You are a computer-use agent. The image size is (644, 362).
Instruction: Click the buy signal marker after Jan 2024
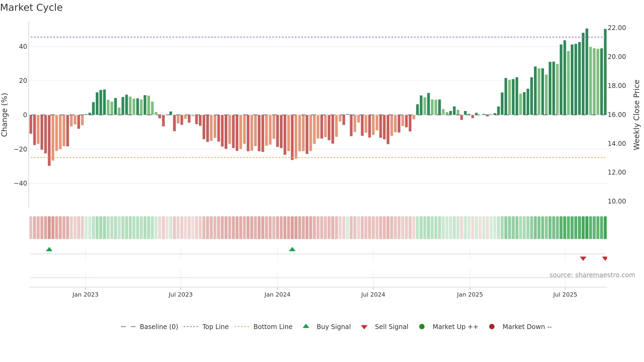point(292,249)
